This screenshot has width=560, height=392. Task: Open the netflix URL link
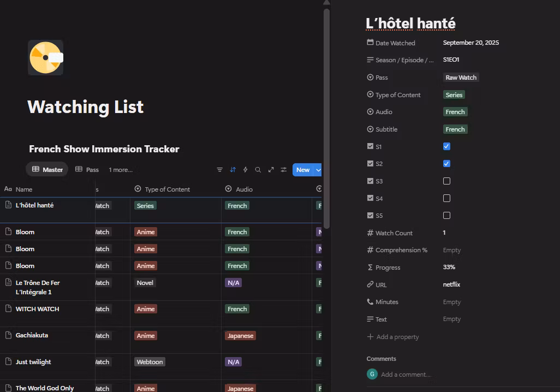click(452, 284)
